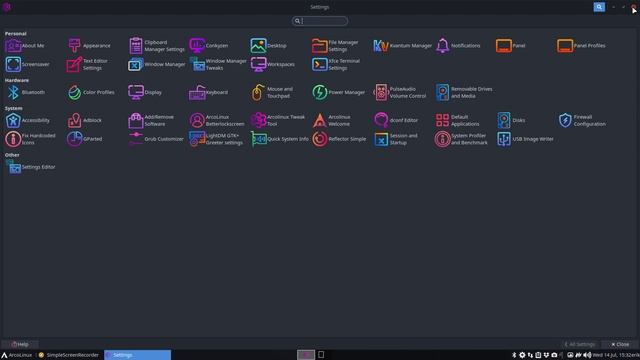Open Panel Profiles
Image resolution: width=640 pixels, height=360 pixels.
coord(581,46)
